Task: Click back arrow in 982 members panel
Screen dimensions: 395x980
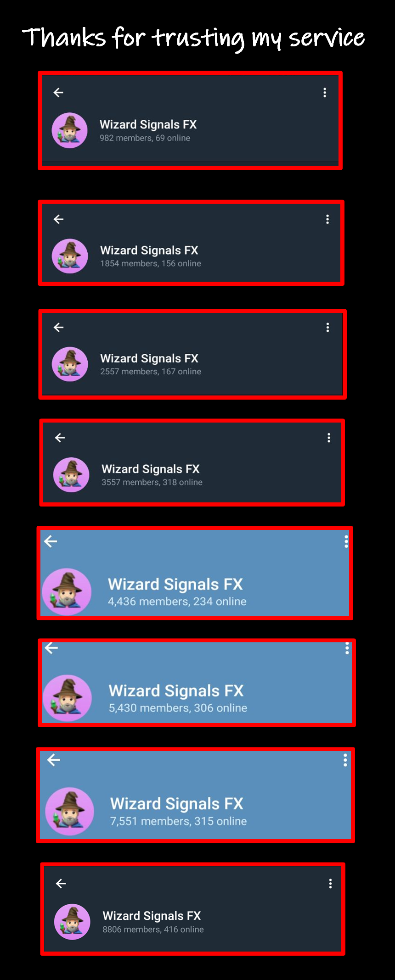Action: coord(58,93)
